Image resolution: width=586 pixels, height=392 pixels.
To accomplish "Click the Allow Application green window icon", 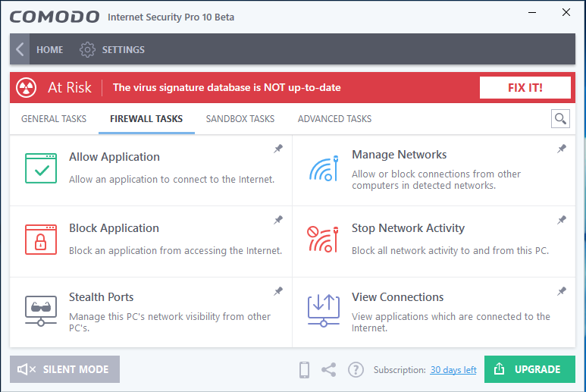I will 41,168.
